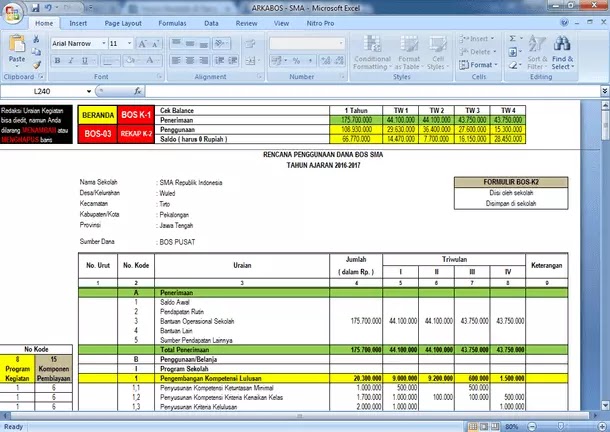Screen dimensions: 610x432
Task: Expand the Name Box dropdown next to L240
Action: [89, 91]
